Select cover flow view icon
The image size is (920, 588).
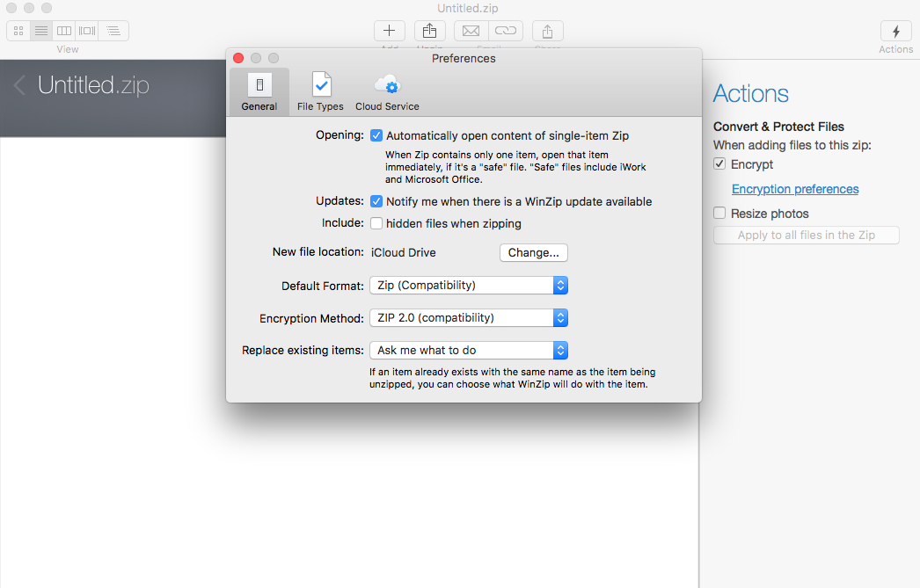(87, 31)
